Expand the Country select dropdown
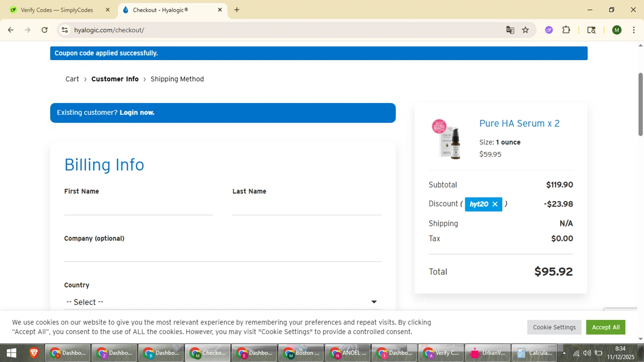Image resolution: width=644 pixels, height=362 pixels. (223, 302)
